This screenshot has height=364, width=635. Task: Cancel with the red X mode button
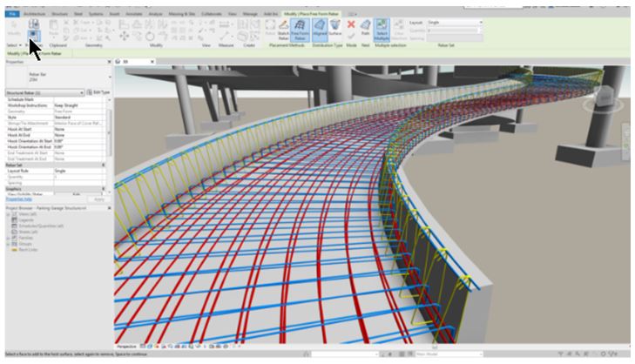point(351,24)
